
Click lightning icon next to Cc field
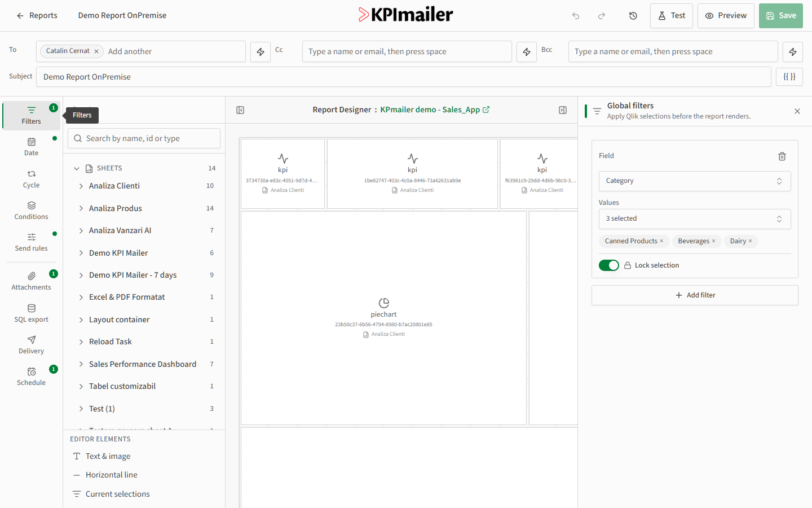click(527, 52)
